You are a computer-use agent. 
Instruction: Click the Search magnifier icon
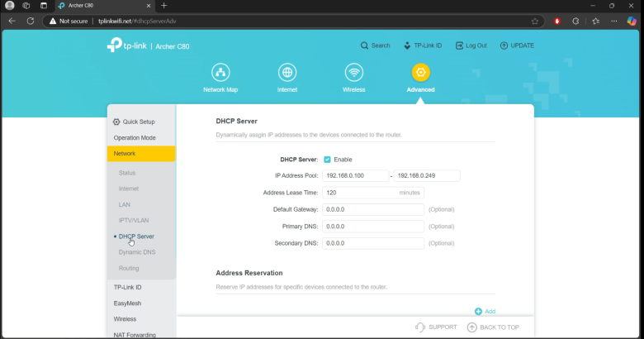coord(365,45)
